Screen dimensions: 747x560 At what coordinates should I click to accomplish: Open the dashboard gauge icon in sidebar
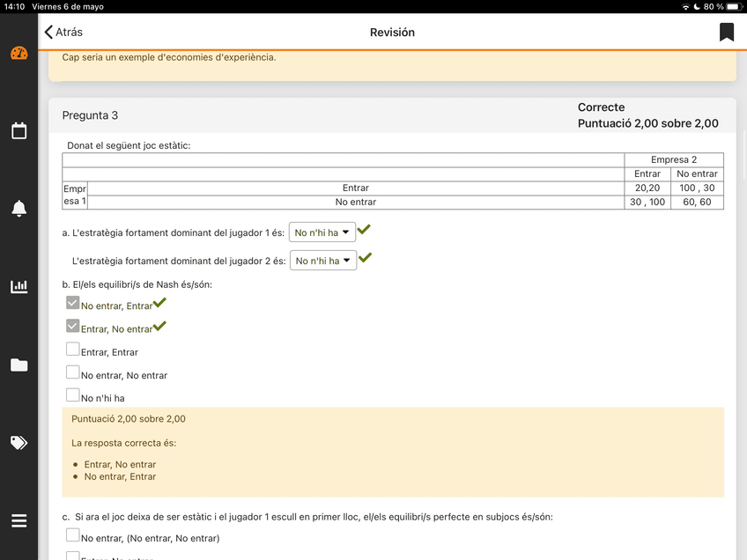18,54
